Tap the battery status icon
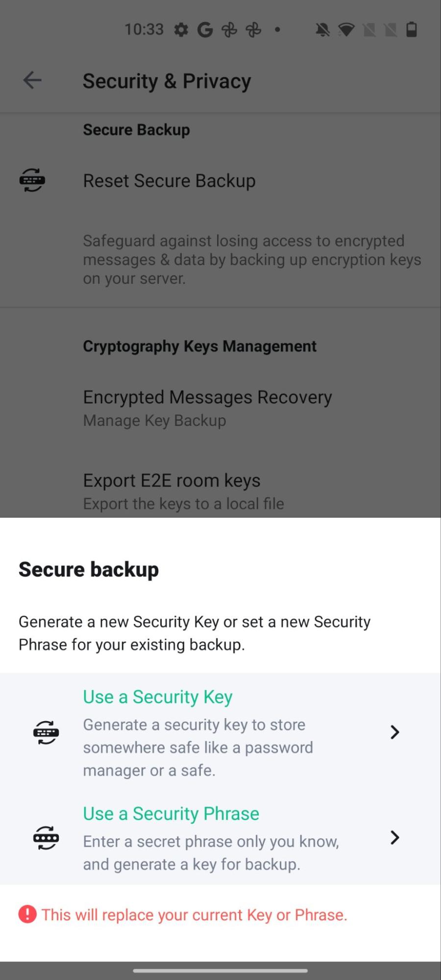The height and width of the screenshot is (980, 441). pos(412,30)
